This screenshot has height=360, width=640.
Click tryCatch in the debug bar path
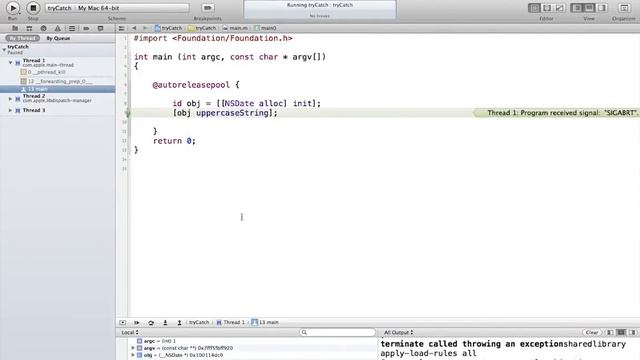click(199, 322)
